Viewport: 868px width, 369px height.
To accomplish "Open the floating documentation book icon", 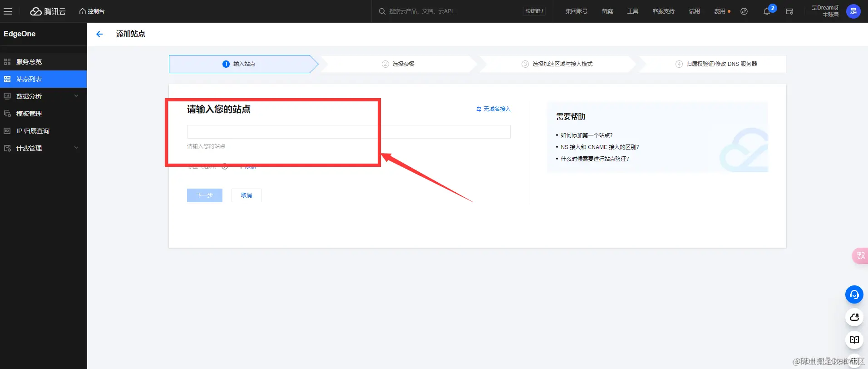I will (x=854, y=340).
